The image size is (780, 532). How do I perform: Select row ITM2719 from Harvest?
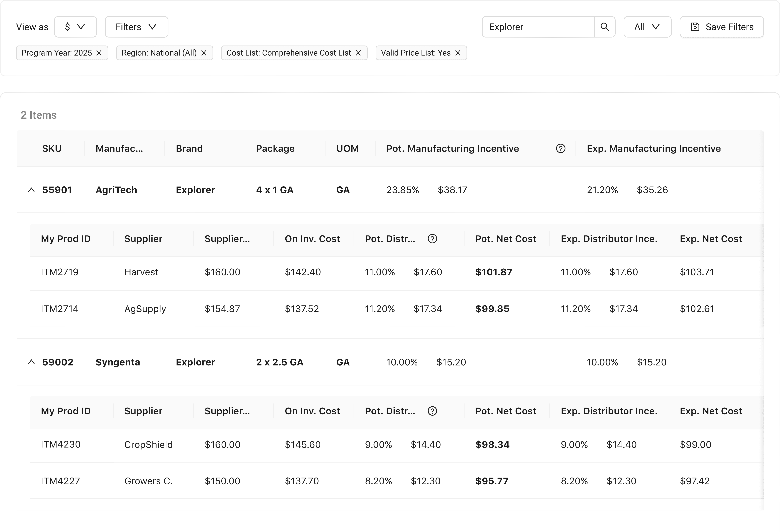60,272
